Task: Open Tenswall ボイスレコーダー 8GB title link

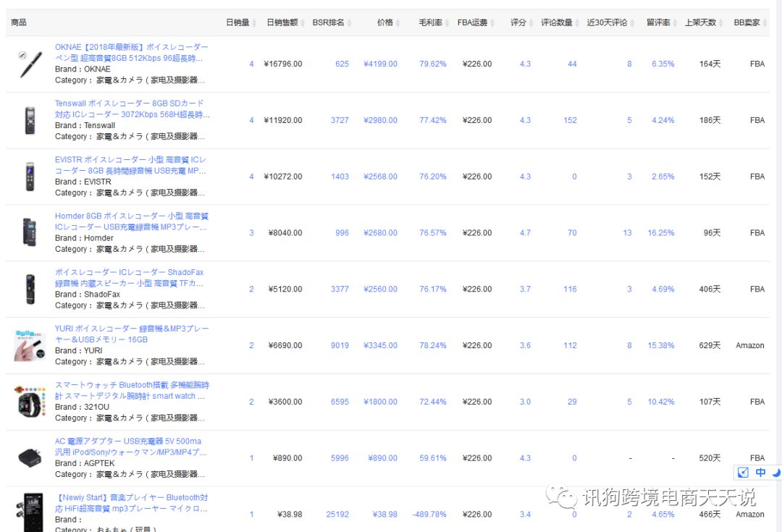Action: (133, 109)
